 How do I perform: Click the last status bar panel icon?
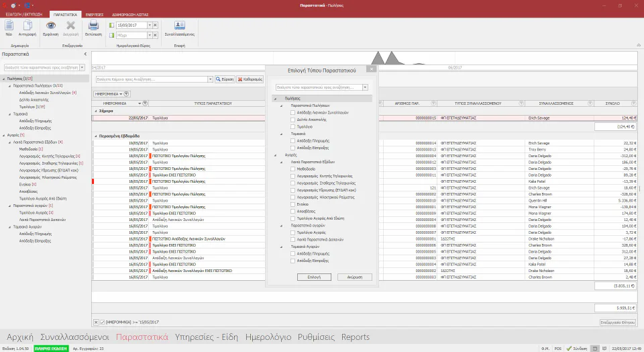pos(604,348)
